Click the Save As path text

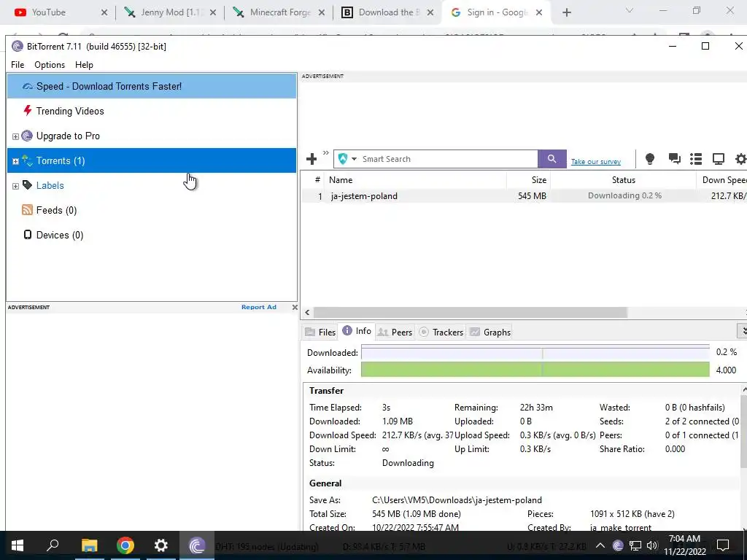tap(457, 500)
